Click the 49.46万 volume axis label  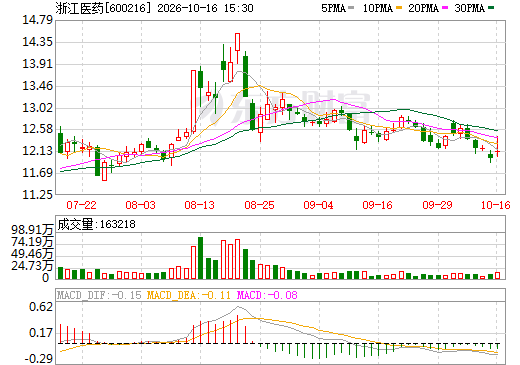pyautogui.click(x=32, y=254)
